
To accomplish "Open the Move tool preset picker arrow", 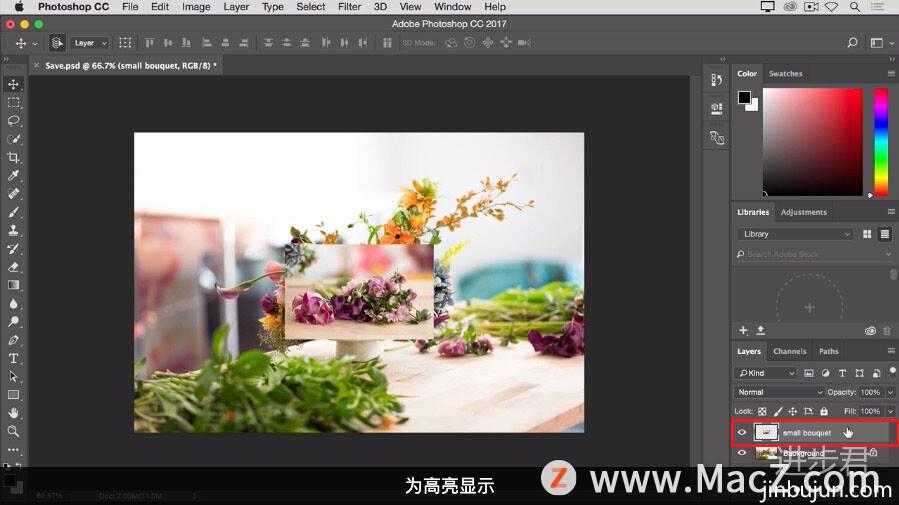I will [x=34, y=43].
